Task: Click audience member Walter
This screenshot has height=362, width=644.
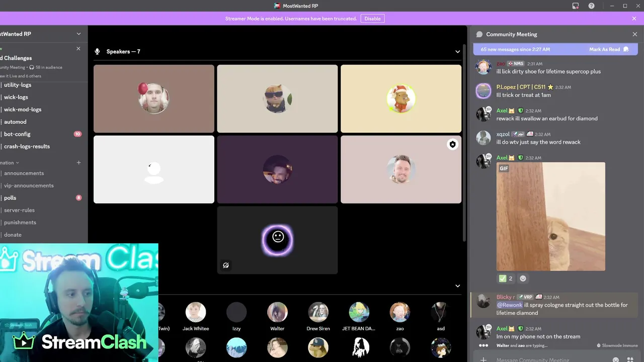Action: (277, 317)
